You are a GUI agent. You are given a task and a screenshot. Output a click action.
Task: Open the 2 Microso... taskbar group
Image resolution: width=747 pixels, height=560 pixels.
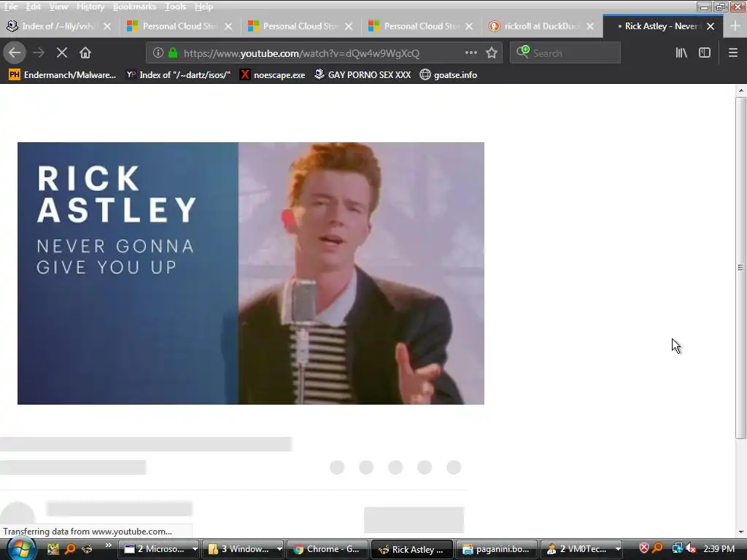point(160,549)
